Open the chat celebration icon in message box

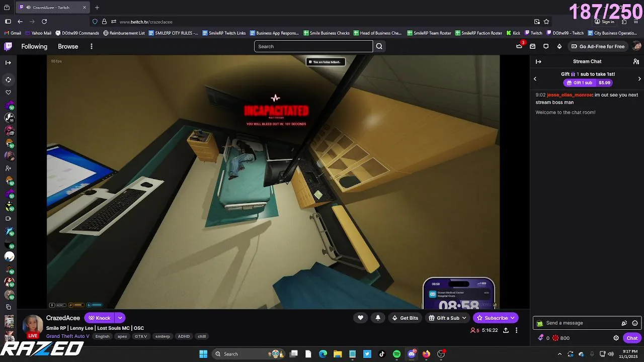point(624,323)
